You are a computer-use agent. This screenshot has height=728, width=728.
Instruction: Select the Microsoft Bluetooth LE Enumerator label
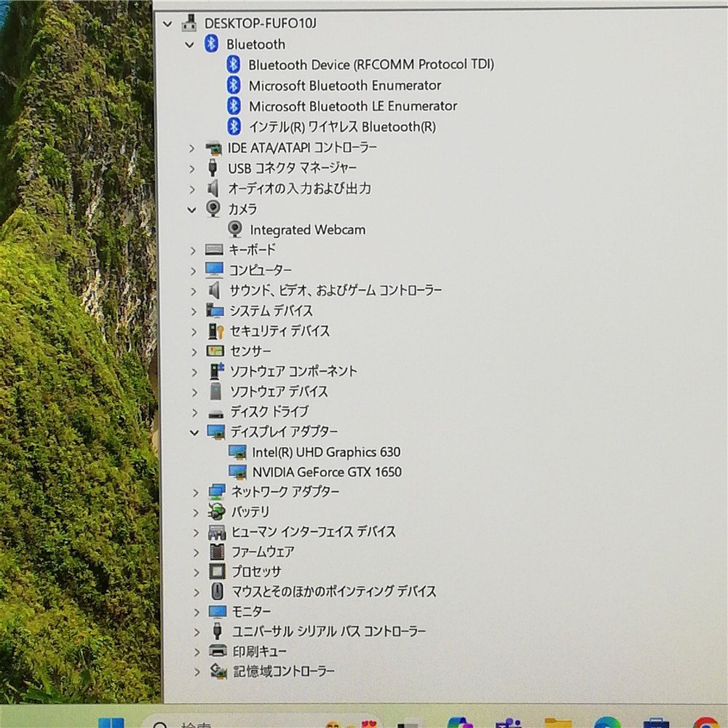pyautogui.click(x=353, y=106)
